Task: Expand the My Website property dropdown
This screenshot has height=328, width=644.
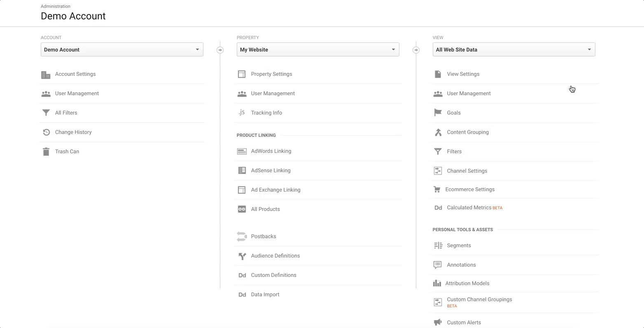Action: point(317,50)
